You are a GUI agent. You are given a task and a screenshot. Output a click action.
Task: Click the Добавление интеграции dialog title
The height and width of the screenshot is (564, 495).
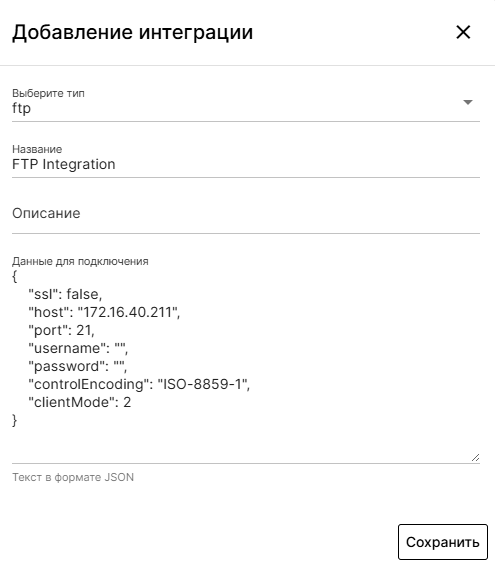click(x=132, y=32)
